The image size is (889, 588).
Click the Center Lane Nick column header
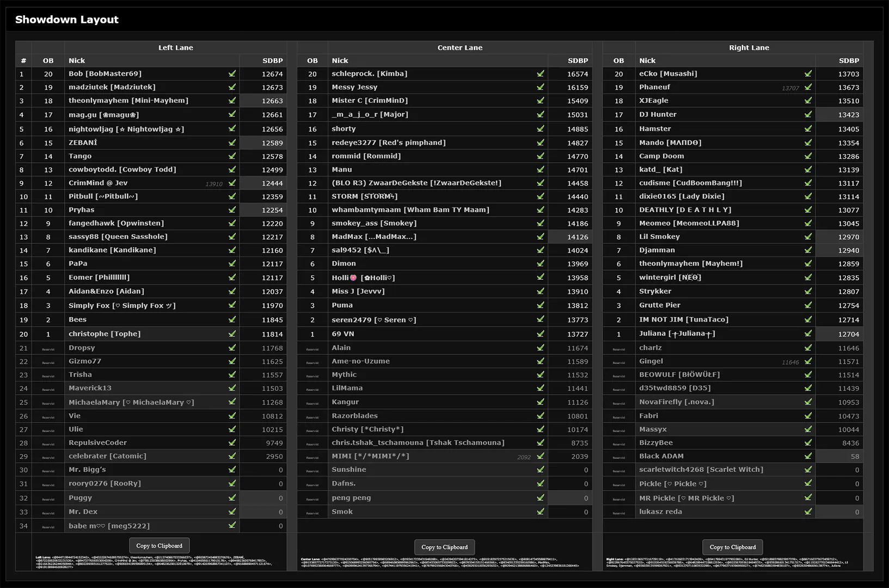(340, 60)
